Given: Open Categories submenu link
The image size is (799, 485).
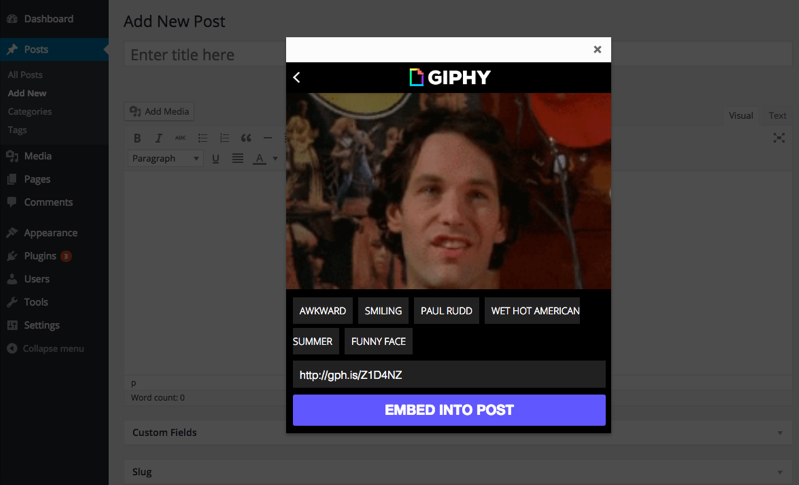Looking at the screenshot, I should tap(30, 112).
